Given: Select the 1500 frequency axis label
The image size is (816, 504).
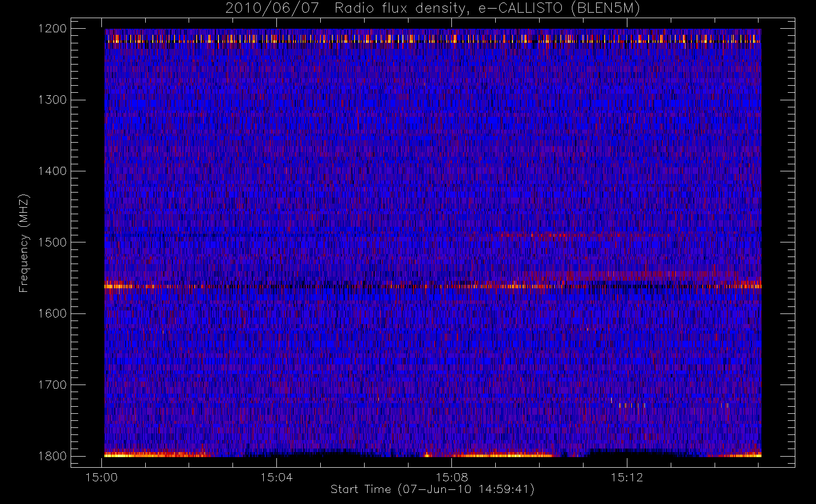Looking at the screenshot, I should [x=52, y=242].
